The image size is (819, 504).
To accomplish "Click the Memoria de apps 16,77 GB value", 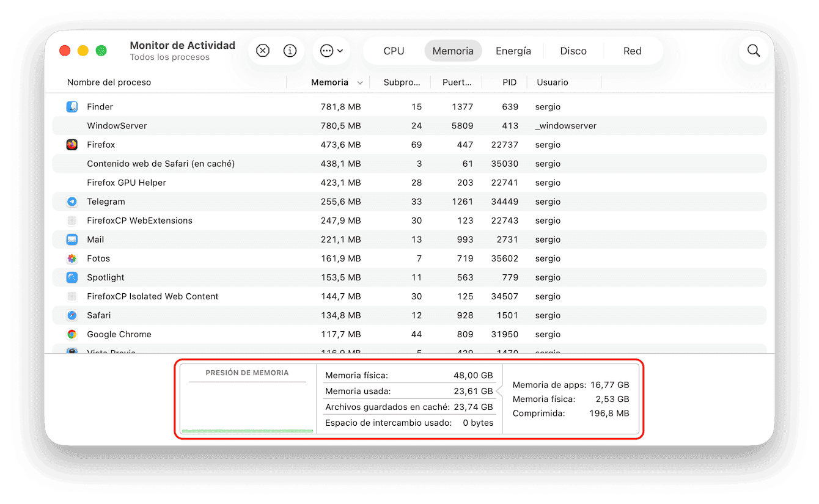I will coord(610,385).
